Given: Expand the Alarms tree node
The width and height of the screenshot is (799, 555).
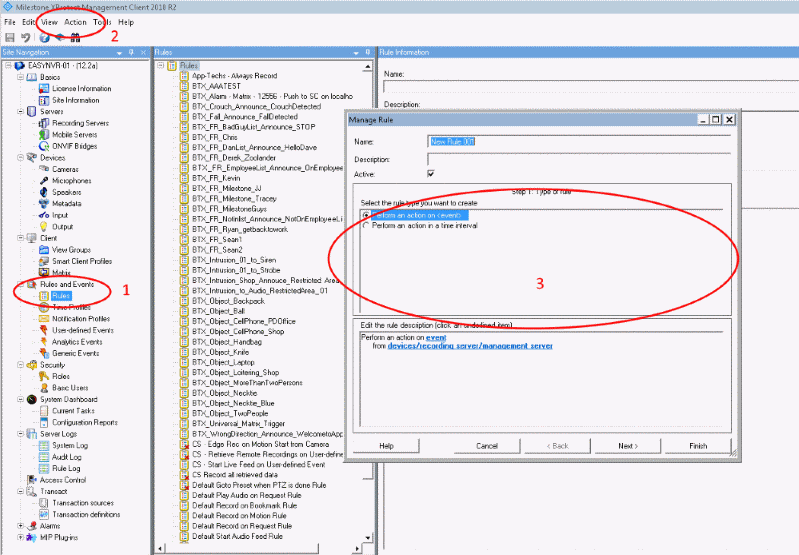Looking at the screenshot, I should coord(20,526).
